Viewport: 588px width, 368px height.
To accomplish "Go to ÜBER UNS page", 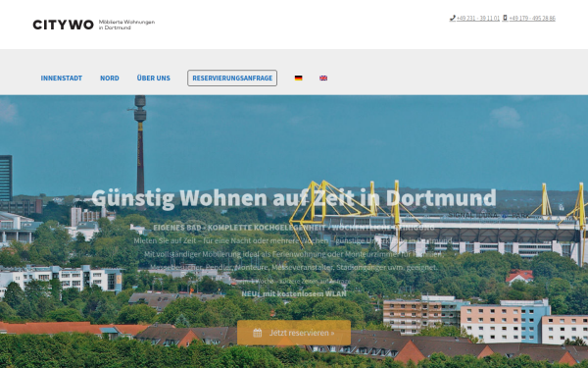I will coord(154,79).
